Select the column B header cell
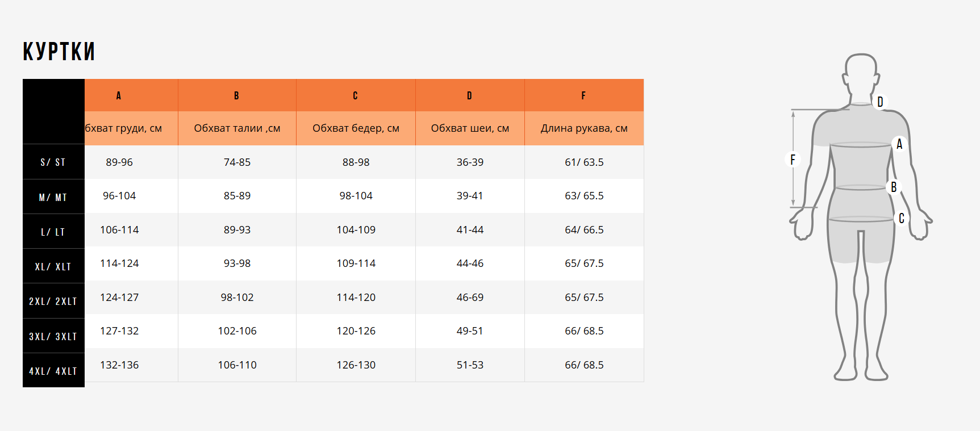Viewport: 980px width, 431px height. pyautogui.click(x=237, y=95)
